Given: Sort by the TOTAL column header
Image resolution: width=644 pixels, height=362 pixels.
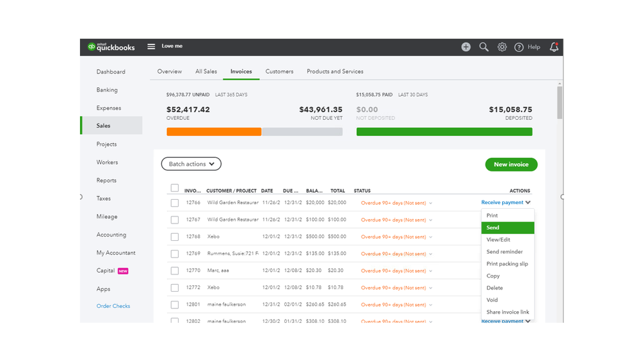Looking at the screenshot, I should 338,191.
